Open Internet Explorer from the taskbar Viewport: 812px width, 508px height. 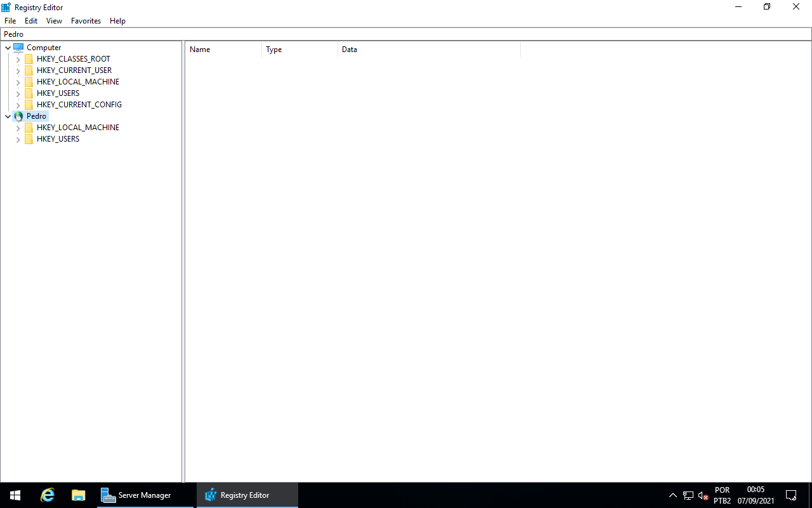click(x=47, y=495)
